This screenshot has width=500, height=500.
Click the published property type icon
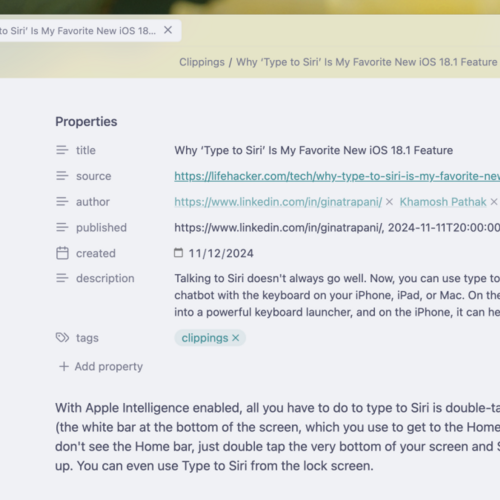coord(62,227)
